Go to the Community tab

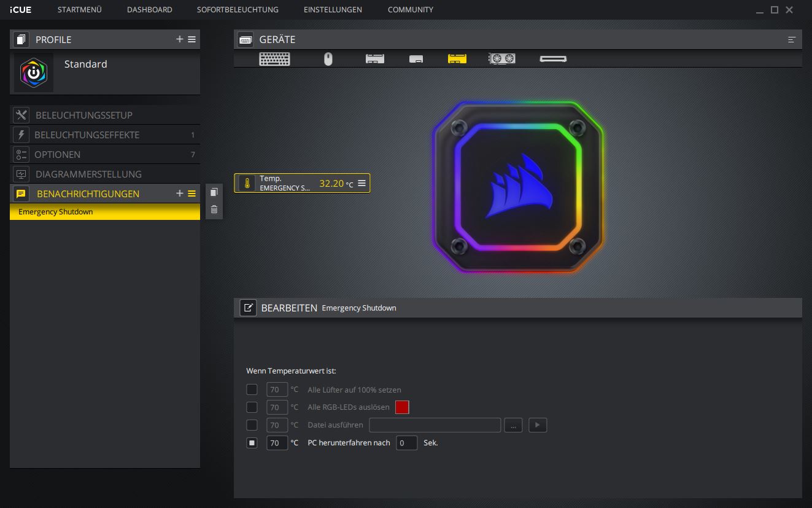[411, 10]
